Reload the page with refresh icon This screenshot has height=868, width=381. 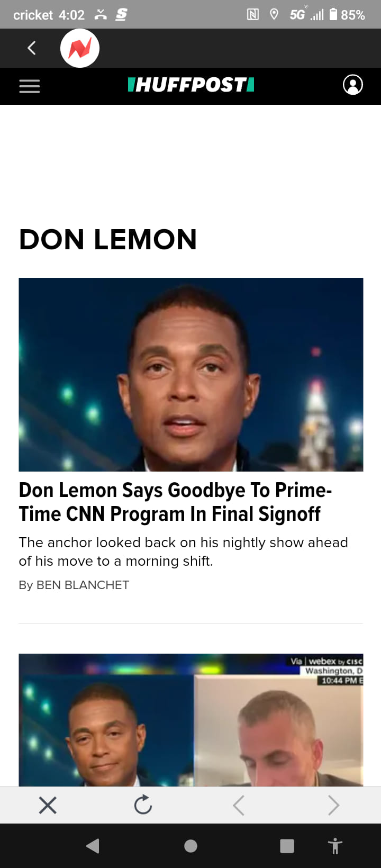pos(143,805)
